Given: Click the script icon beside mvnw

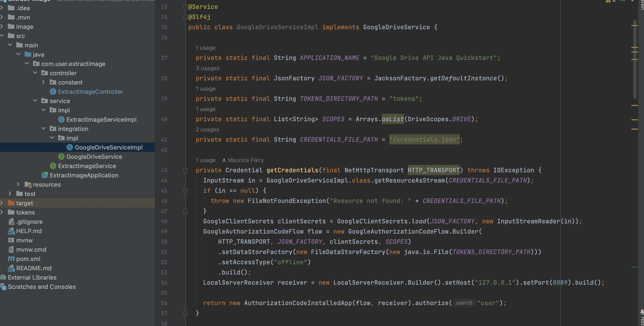Looking at the screenshot, I should pyautogui.click(x=11, y=240).
